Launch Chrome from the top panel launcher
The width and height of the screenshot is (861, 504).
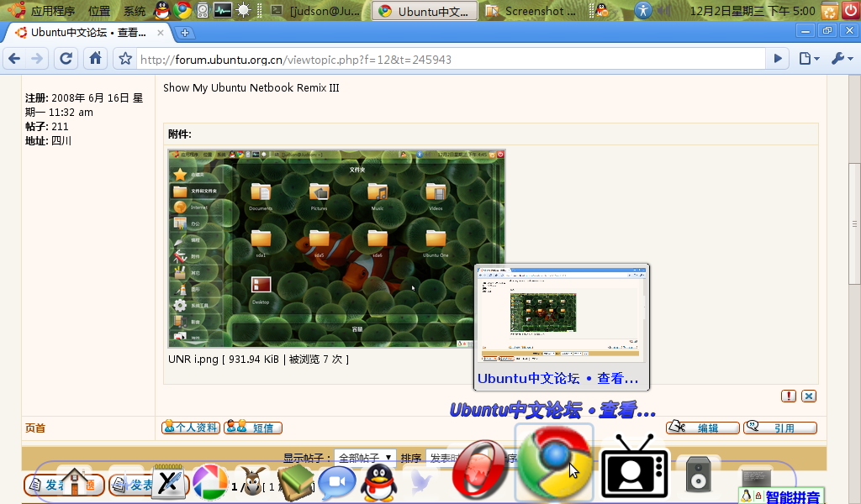tap(182, 10)
